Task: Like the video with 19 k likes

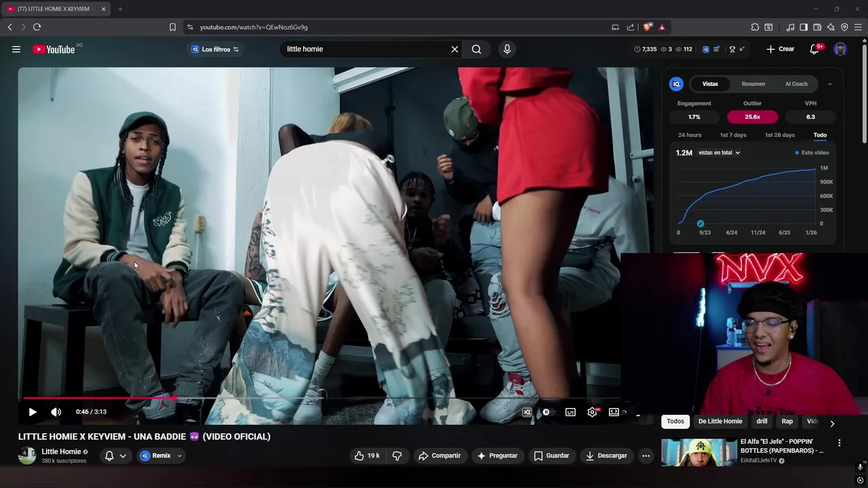Action: [x=367, y=455]
